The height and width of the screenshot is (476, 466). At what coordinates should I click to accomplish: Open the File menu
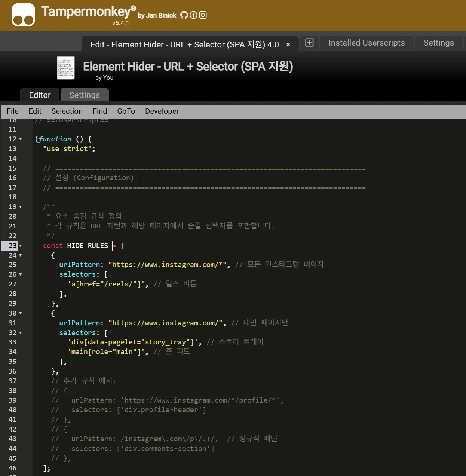(x=12, y=111)
